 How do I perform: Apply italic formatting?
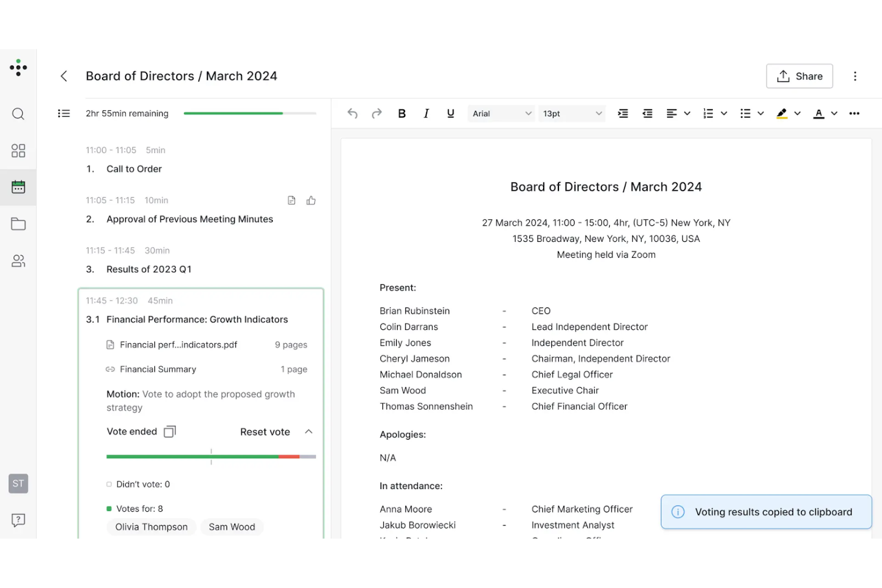point(426,113)
